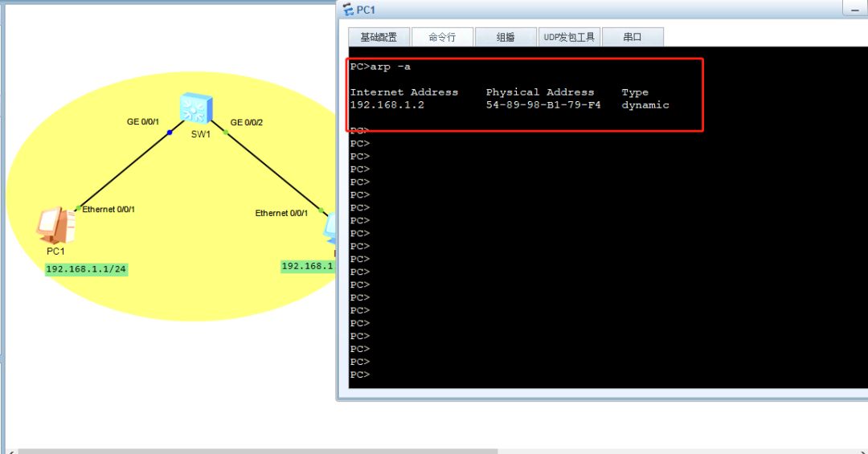Select the SW1 switch icon
The height and width of the screenshot is (454, 868).
pos(196,108)
